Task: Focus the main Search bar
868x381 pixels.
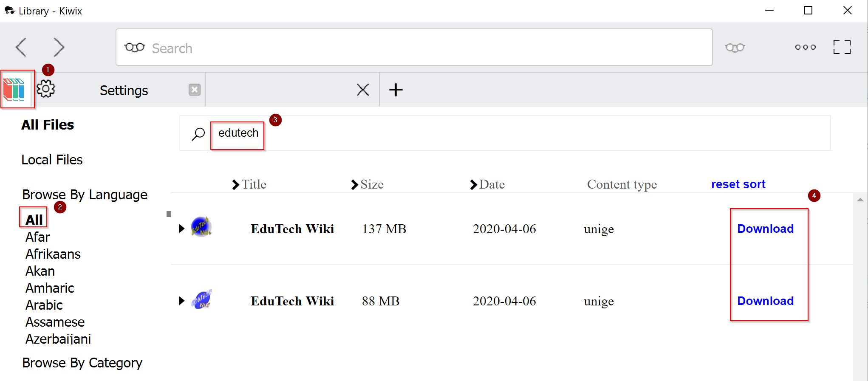Action: pyautogui.click(x=414, y=47)
